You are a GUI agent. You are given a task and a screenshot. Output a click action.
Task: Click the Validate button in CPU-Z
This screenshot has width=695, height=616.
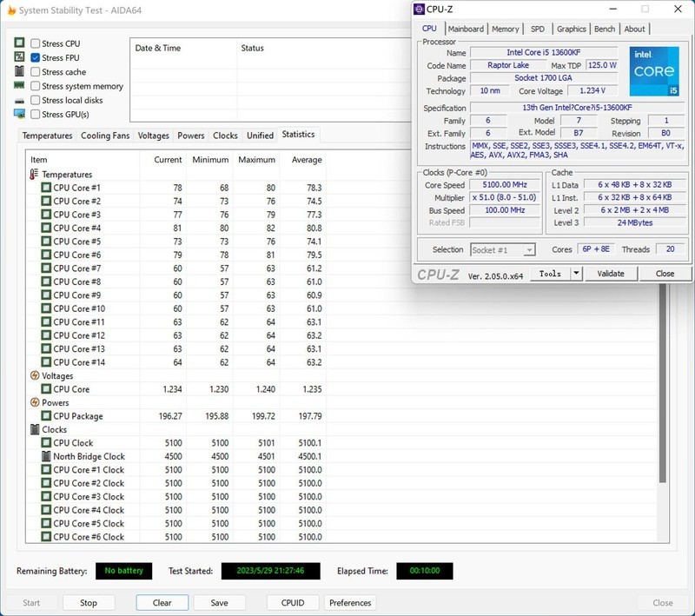pyautogui.click(x=611, y=274)
